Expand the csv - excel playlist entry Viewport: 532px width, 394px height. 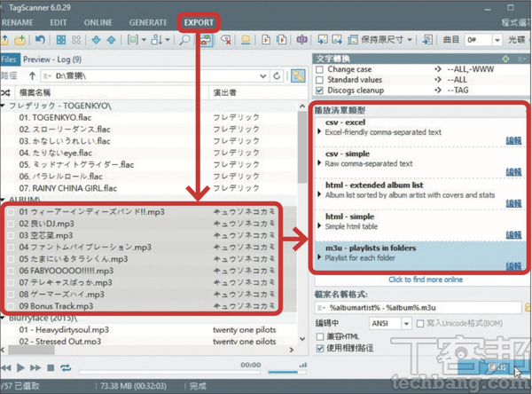pyautogui.click(x=319, y=132)
